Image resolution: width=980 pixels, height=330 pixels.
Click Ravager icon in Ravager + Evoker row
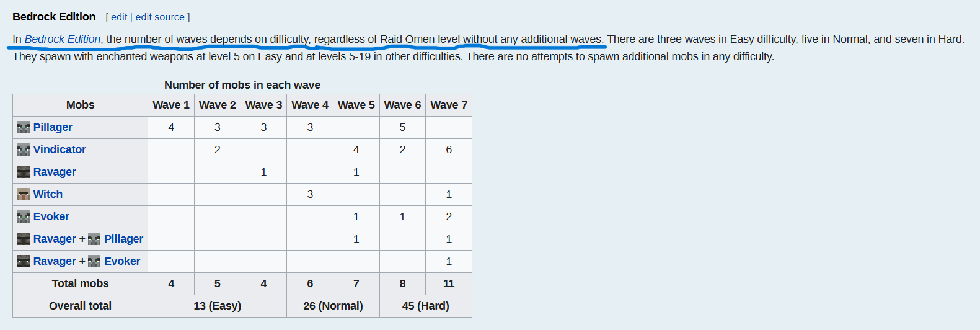tap(24, 262)
